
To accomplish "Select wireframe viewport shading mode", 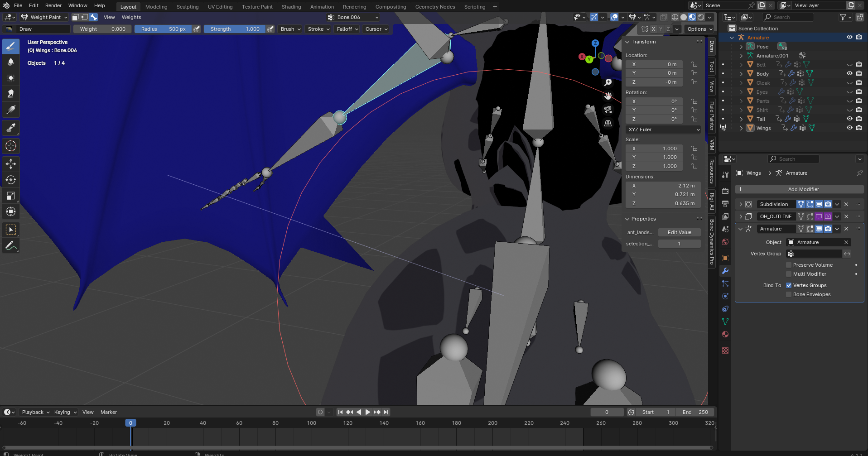I will tap(675, 17).
